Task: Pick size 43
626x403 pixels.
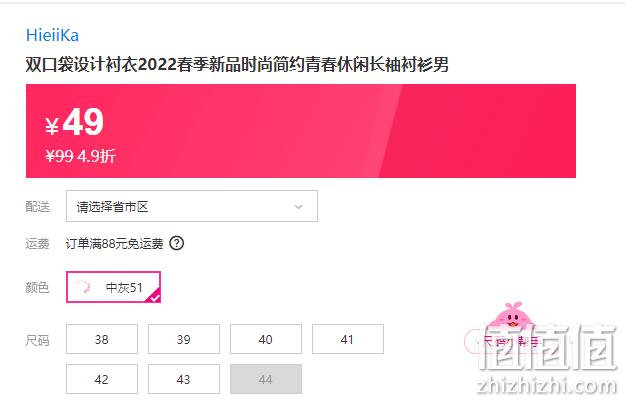Action: click(184, 379)
